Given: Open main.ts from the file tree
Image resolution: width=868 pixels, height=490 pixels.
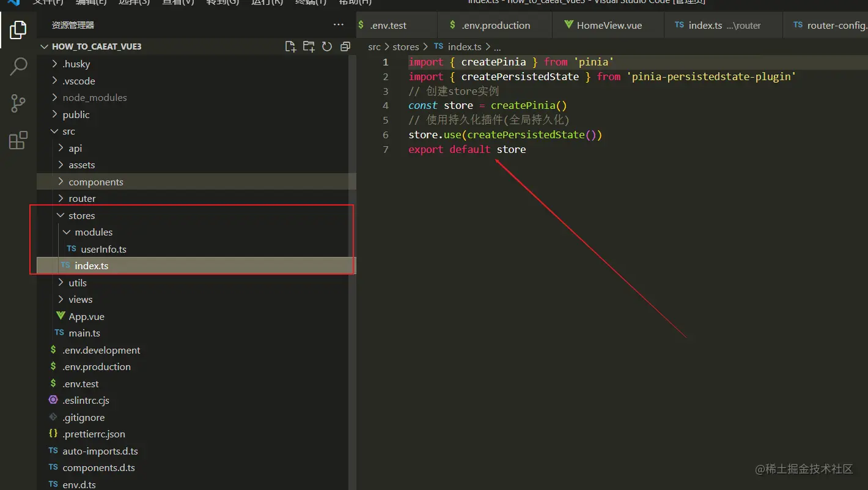Looking at the screenshot, I should click(x=196, y=333).
